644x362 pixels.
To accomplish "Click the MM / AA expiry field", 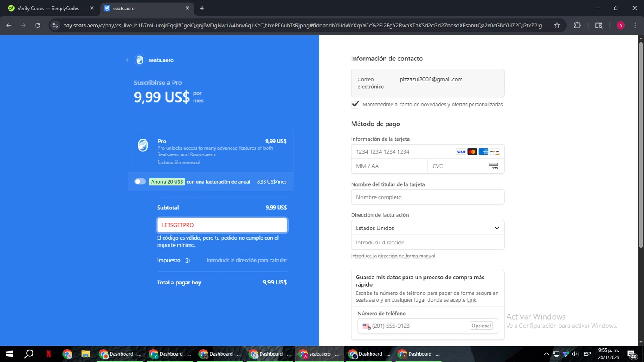I will 389,166.
